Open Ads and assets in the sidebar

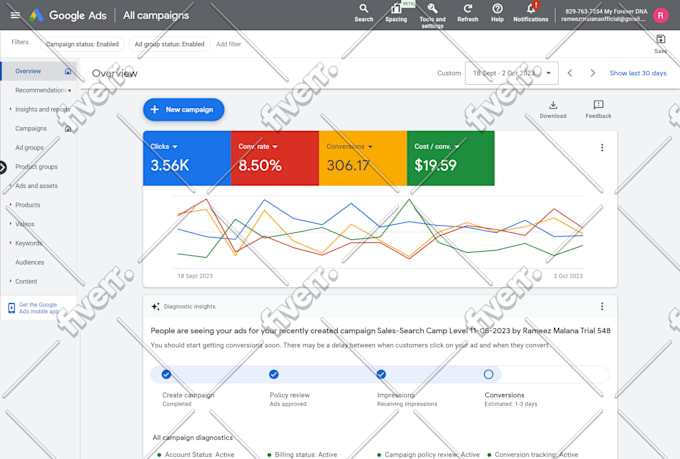pyautogui.click(x=36, y=186)
